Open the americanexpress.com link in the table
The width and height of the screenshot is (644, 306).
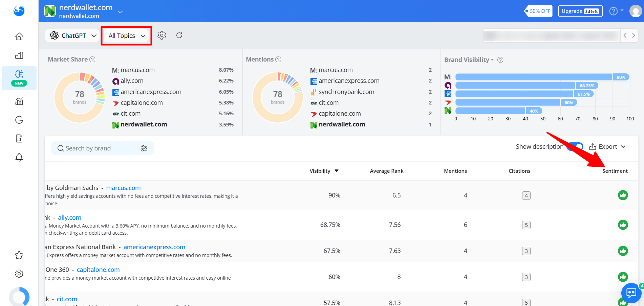[x=154, y=247]
